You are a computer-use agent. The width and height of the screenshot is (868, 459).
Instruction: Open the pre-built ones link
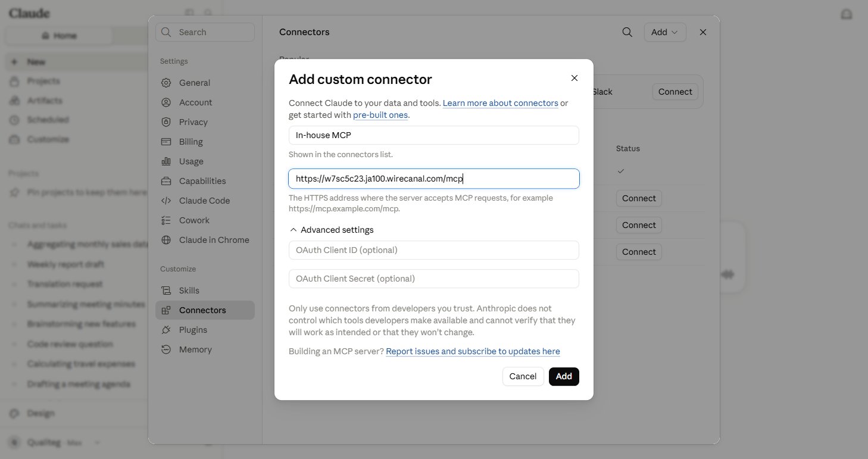(x=380, y=115)
